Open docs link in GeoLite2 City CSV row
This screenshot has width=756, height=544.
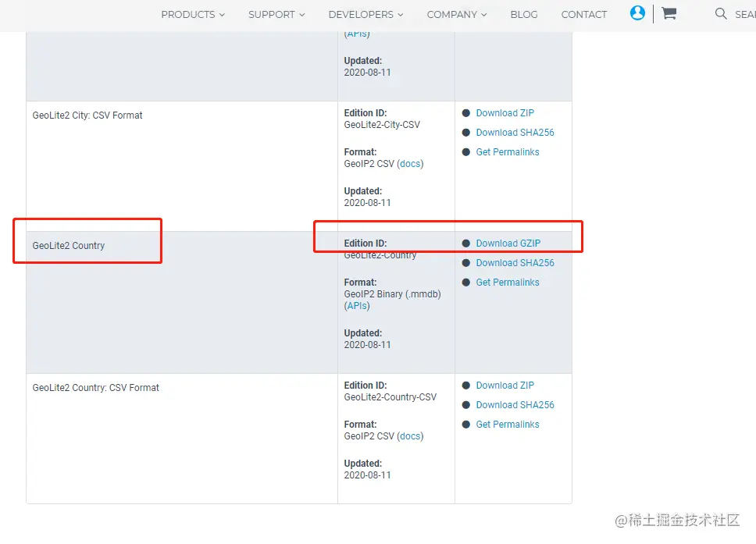tap(410, 164)
